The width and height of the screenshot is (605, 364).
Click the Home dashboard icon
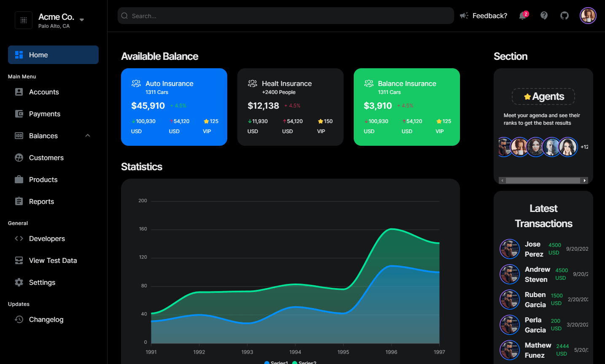pyautogui.click(x=19, y=55)
